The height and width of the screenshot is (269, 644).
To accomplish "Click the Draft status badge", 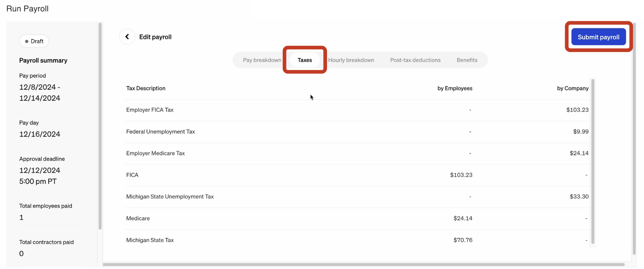I will (x=34, y=41).
